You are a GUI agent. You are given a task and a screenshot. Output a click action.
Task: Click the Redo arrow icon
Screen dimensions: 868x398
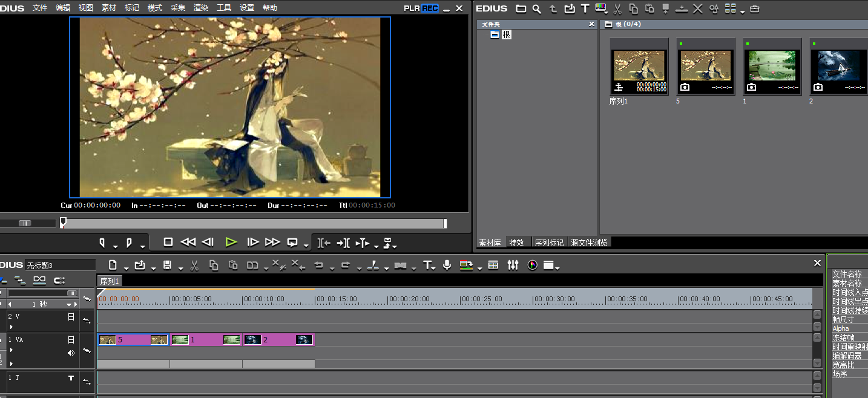(x=346, y=265)
